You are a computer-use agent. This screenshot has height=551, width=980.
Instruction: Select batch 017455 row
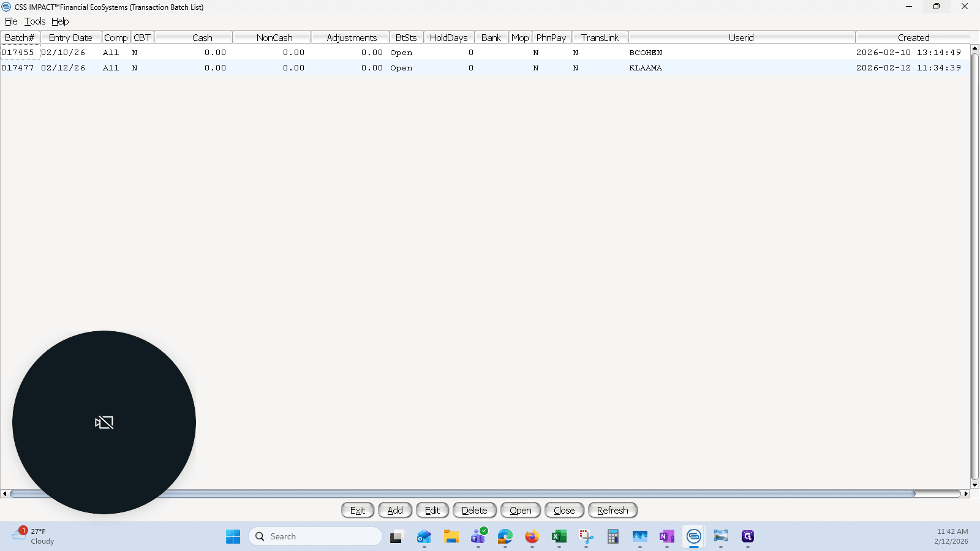click(485, 53)
